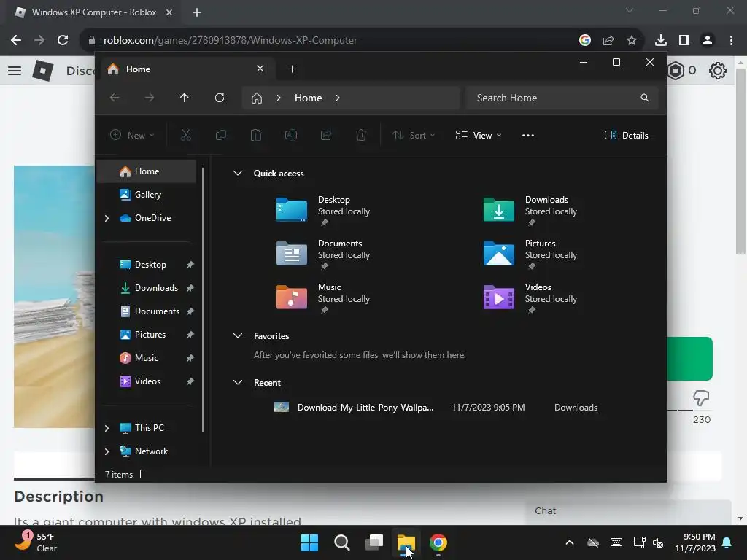Bookmark the page with Chrome star icon

[632, 40]
